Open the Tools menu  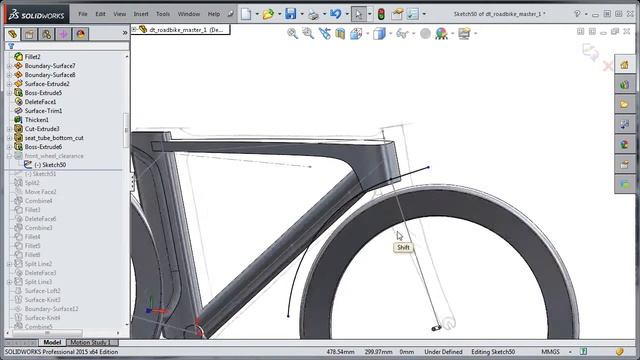click(163, 14)
